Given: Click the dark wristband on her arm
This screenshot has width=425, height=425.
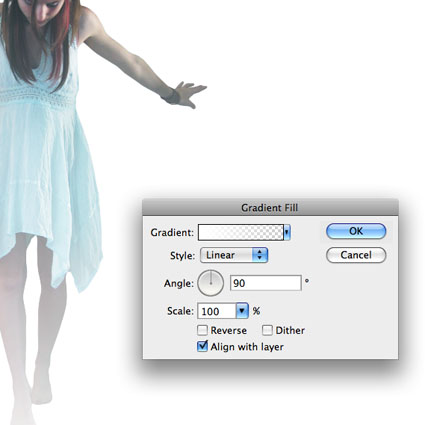Looking at the screenshot, I should coord(172,96).
